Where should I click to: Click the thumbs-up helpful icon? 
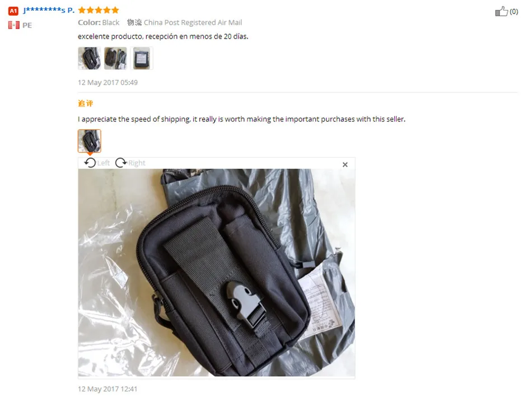click(x=501, y=12)
